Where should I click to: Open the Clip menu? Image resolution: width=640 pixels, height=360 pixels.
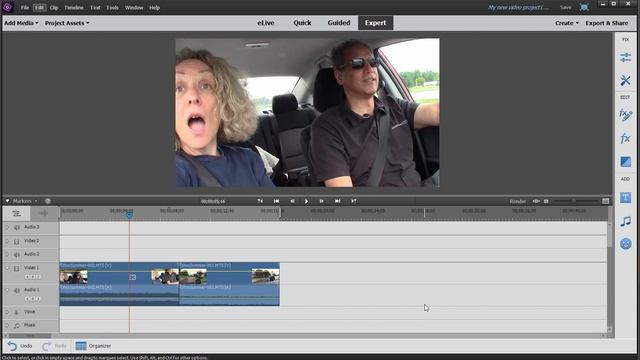pyautogui.click(x=54, y=7)
